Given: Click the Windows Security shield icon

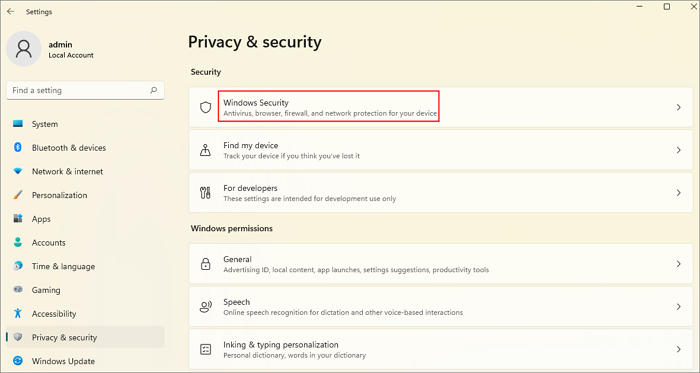Looking at the screenshot, I should (205, 107).
